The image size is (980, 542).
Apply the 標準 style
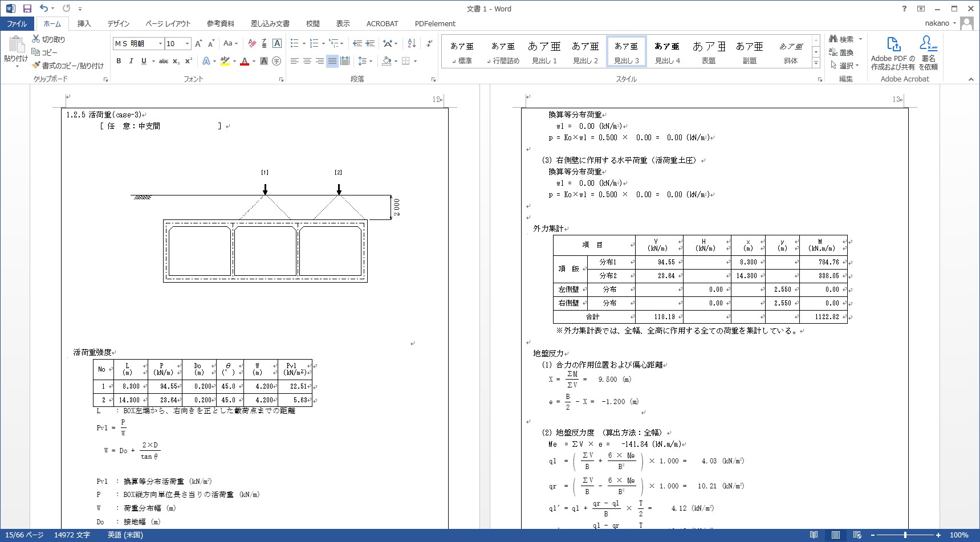[x=462, y=52]
